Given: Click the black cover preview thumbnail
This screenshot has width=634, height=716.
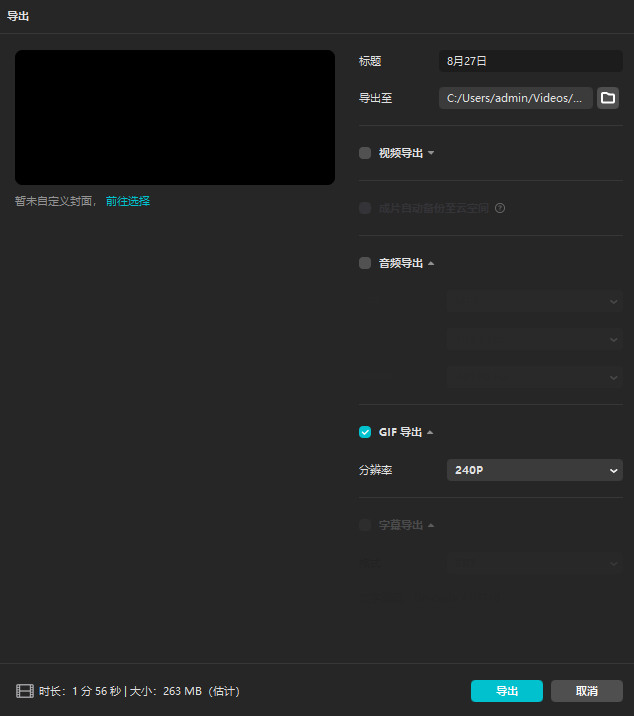Looking at the screenshot, I should pyautogui.click(x=175, y=118).
